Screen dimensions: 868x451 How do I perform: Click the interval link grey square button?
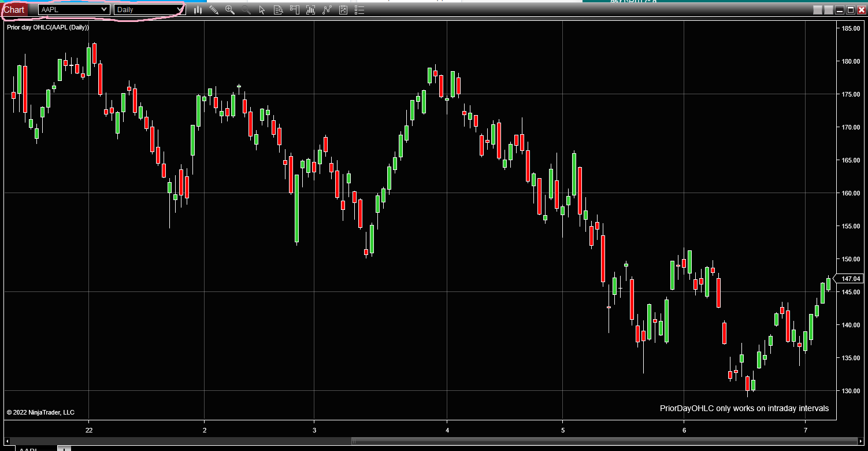[828, 10]
